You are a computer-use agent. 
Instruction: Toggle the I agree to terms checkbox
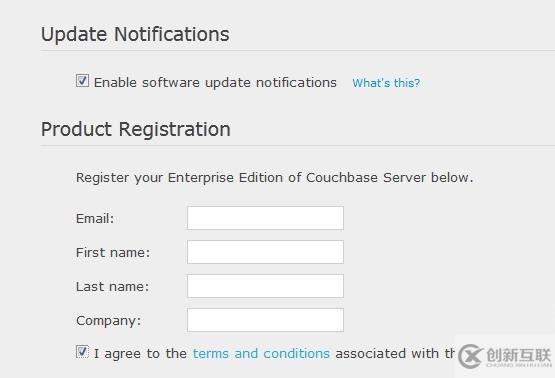[x=82, y=352]
